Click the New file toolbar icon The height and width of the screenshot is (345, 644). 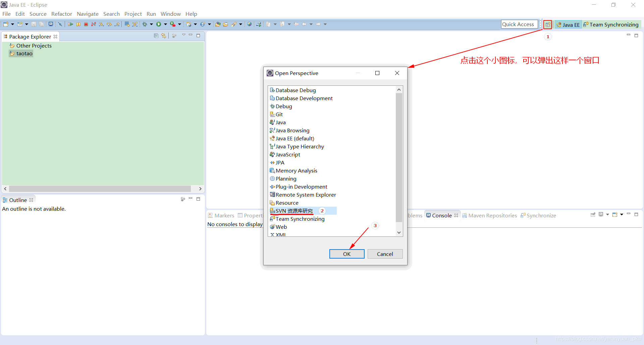[x=6, y=24]
